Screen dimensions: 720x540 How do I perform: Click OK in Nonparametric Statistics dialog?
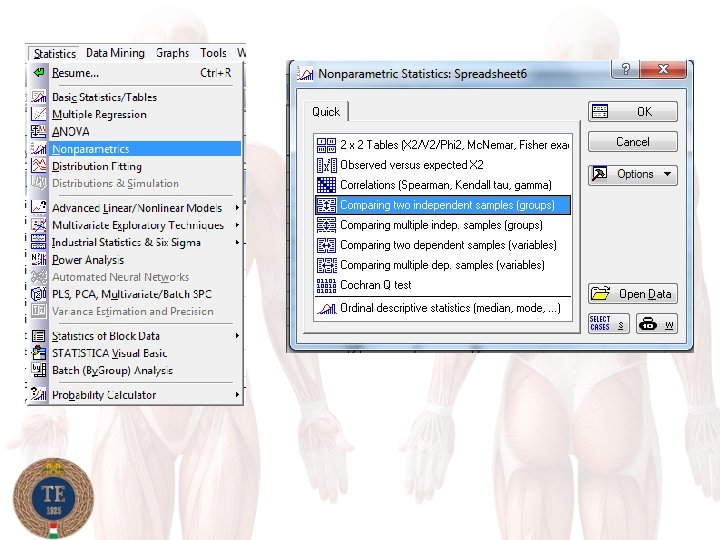[632, 112]
